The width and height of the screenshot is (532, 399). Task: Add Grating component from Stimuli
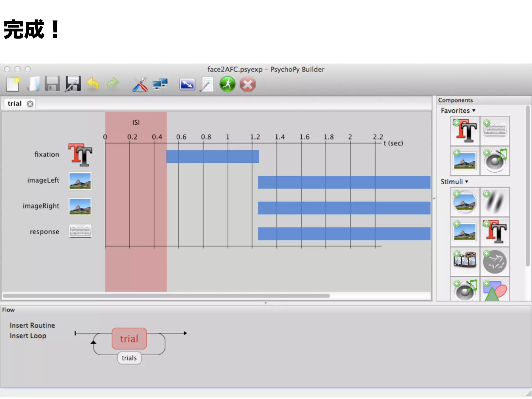click(495, 202)
